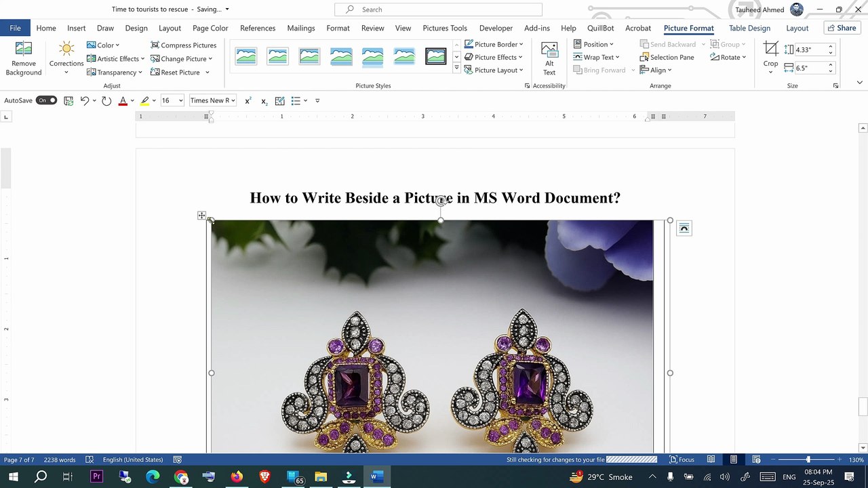
Task: Open Firefox from the taskbar
Action: [x=236, y=476]
